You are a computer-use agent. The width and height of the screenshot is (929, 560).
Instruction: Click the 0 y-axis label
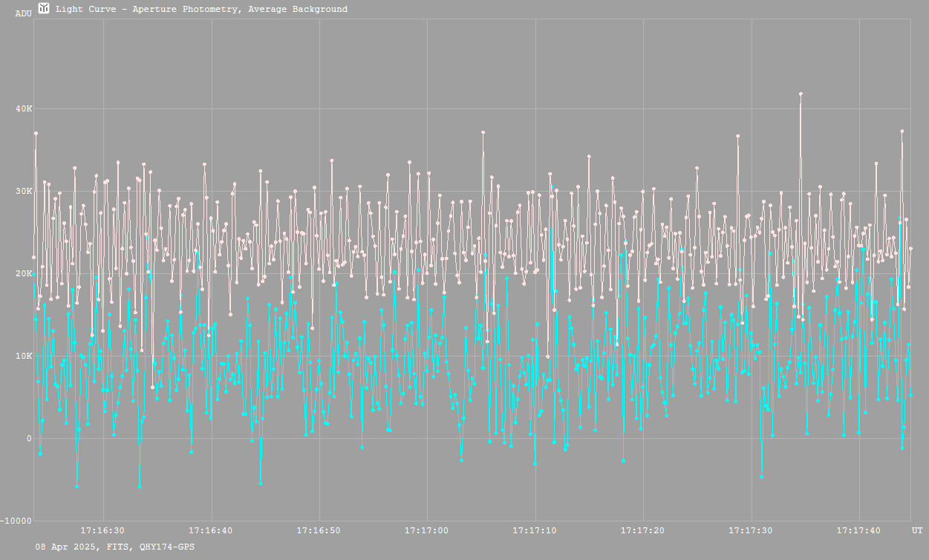pyautogui.click(x=30, y=439)
